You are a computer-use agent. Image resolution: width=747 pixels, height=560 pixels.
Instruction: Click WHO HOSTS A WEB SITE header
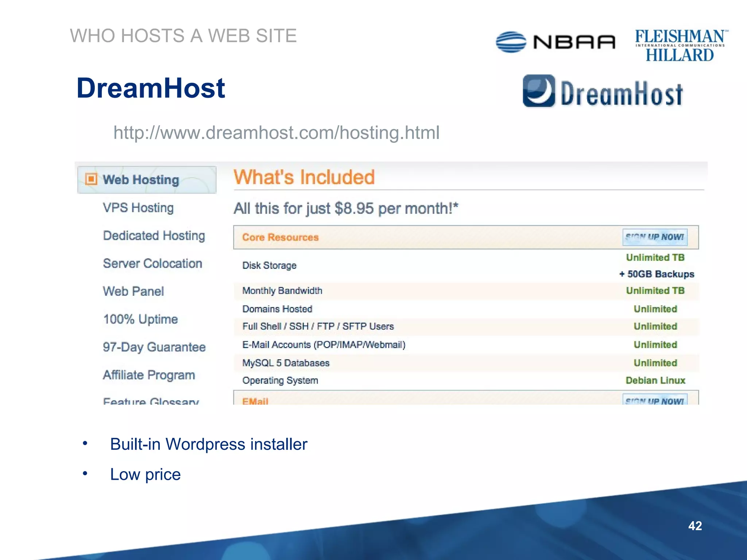coord(183,36)
